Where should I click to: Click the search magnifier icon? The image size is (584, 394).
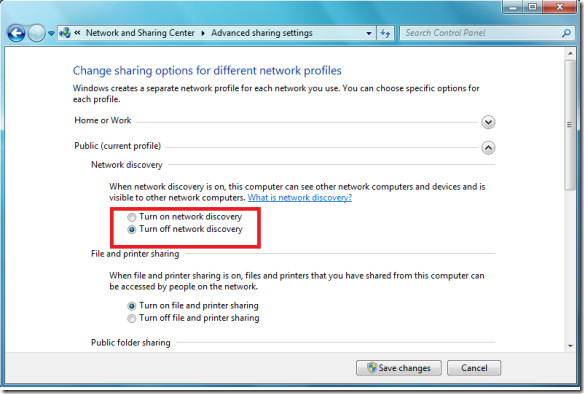pos(566,33)
